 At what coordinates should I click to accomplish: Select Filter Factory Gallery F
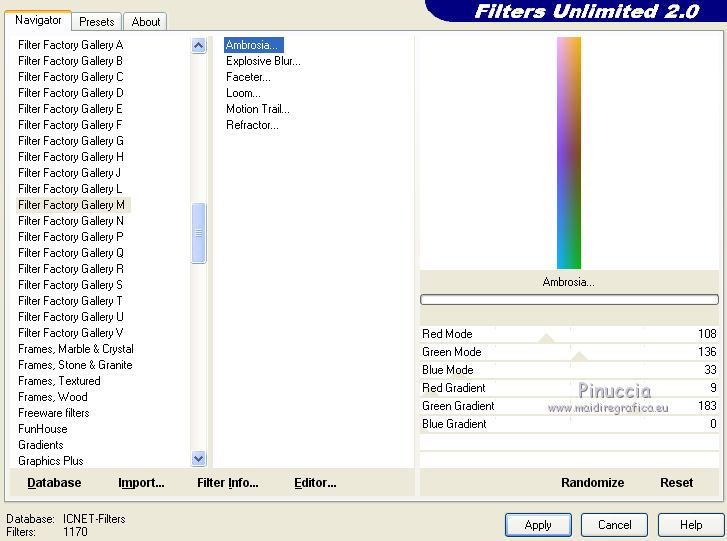tap(70, 125)
